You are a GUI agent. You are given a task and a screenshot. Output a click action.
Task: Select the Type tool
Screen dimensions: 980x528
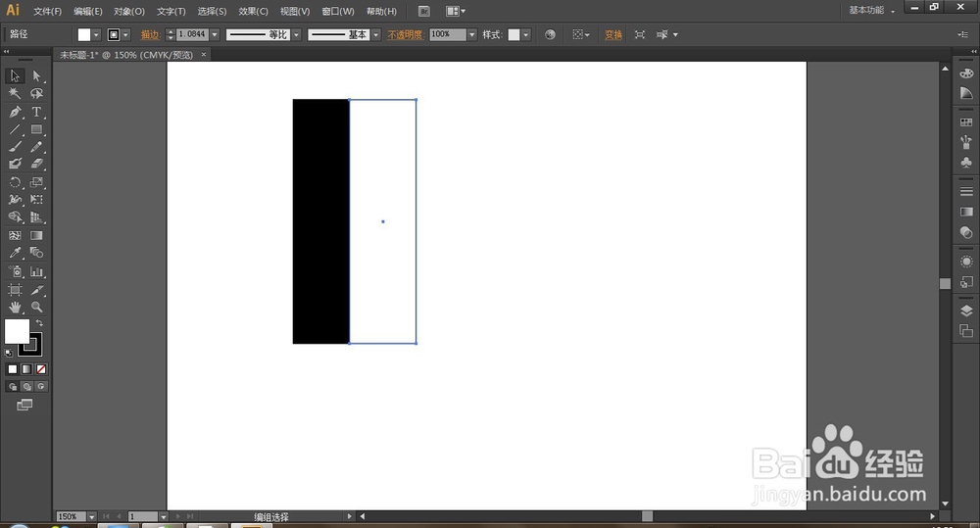(x=36, y=112)
